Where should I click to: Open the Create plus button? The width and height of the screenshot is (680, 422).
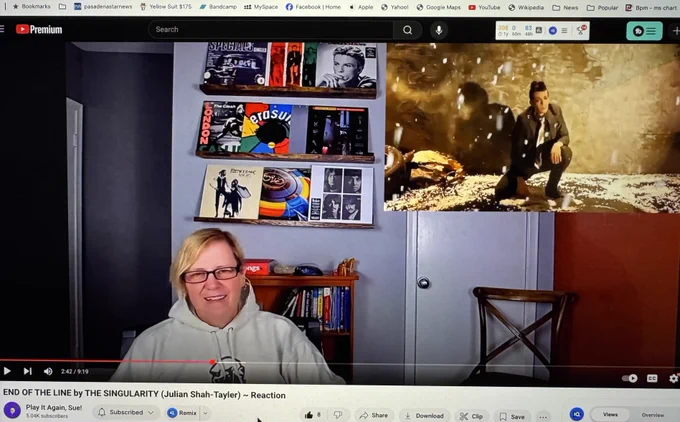tap(675, 31)
